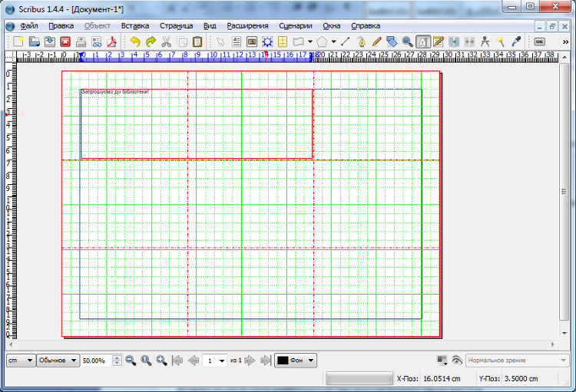This screenshot has height=392, width=576.
Task: Toggle the color management icon in status bar
Action: click(442, 361)
